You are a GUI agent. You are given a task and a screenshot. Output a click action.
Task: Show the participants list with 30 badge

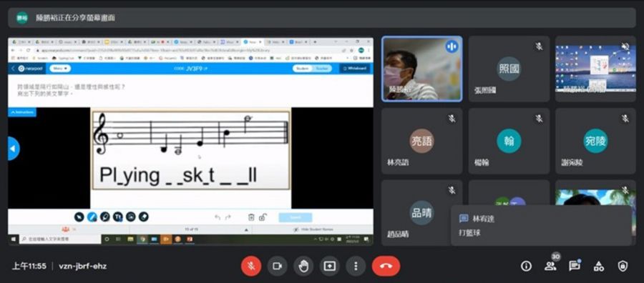click(550, 266)
